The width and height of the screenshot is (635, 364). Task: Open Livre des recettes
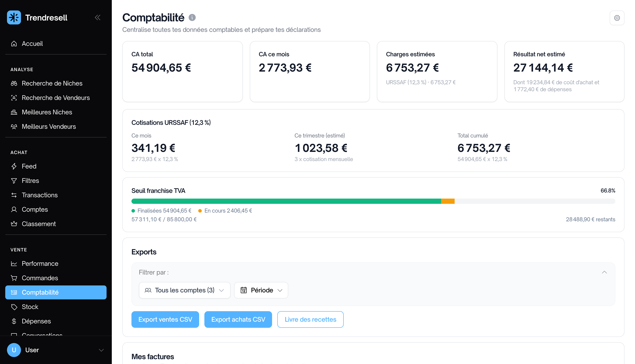click(310, 319)
